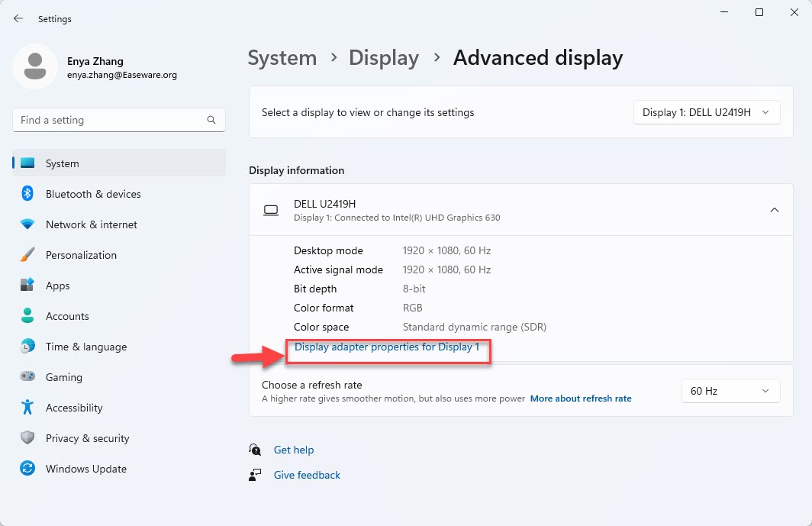
Task: Open Display adapter properties for Display 1
Action: pyautogui.click(x=388, y=347)
